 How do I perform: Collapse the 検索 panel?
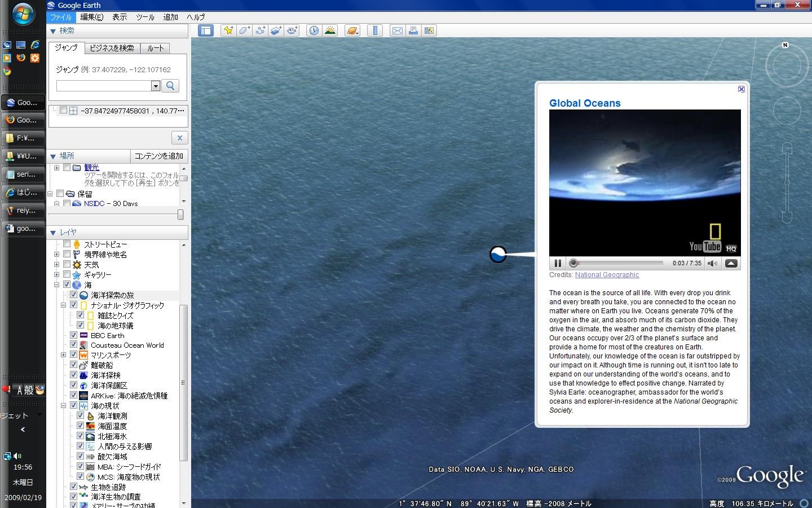[x=53, y=31]
